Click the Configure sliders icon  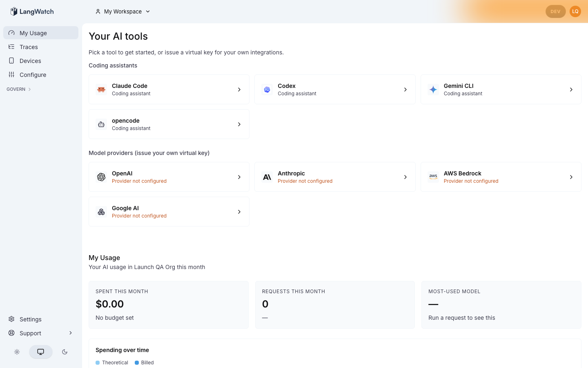point(11,75)
